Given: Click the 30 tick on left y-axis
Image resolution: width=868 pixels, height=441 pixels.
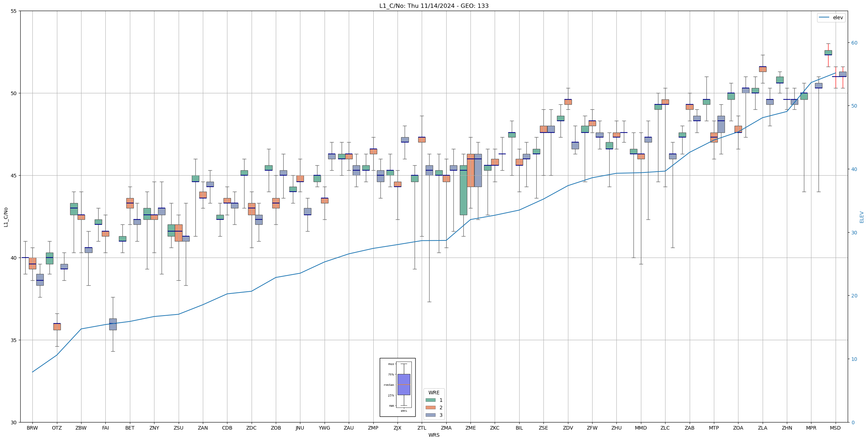Looking at the screenshot, I should pyautogui.click(x=14, y=422).
